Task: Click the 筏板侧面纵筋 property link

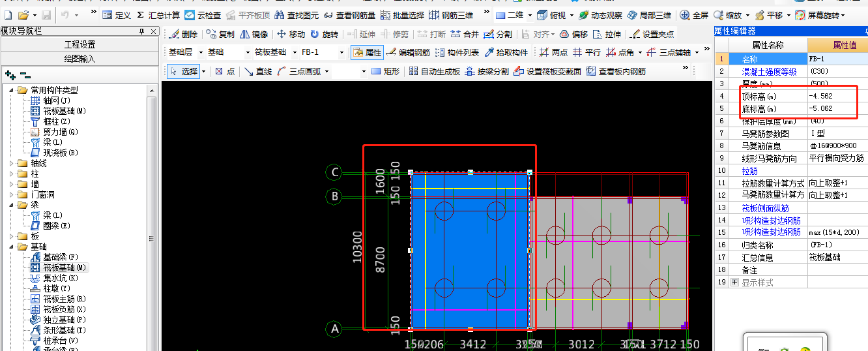Action: tap(766, 208)
